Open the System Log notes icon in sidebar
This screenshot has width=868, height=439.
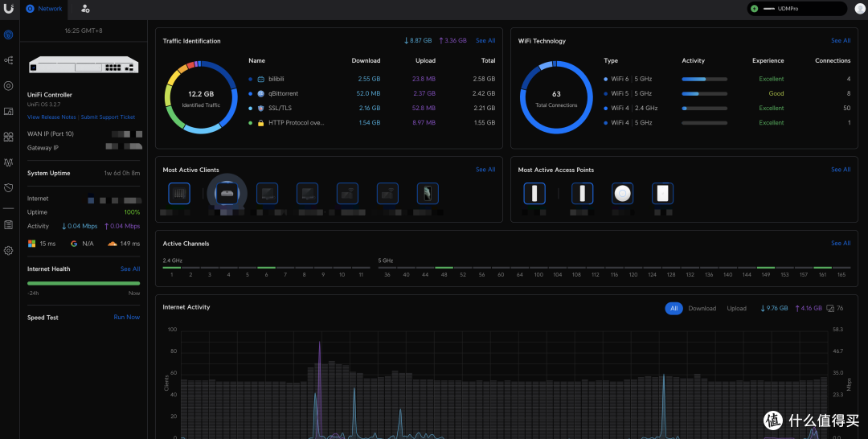(x=8, y=225)
